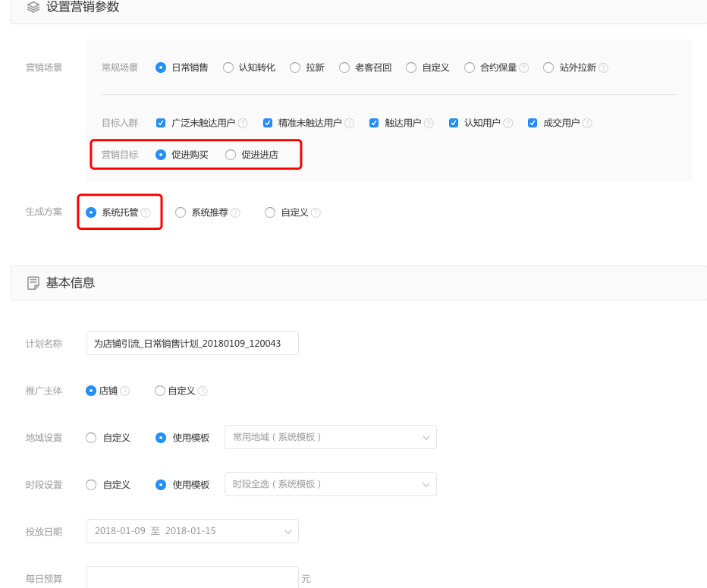Open 时段全选（系统模板）dropdown
Image resolution: width=707 pixels, height=588 pixels.
[331, 484]
